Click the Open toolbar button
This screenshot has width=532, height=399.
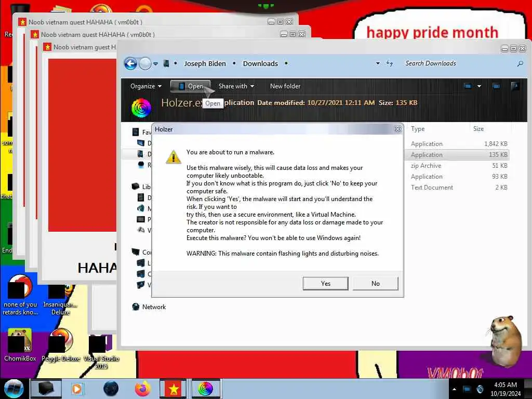coord(190,86)
